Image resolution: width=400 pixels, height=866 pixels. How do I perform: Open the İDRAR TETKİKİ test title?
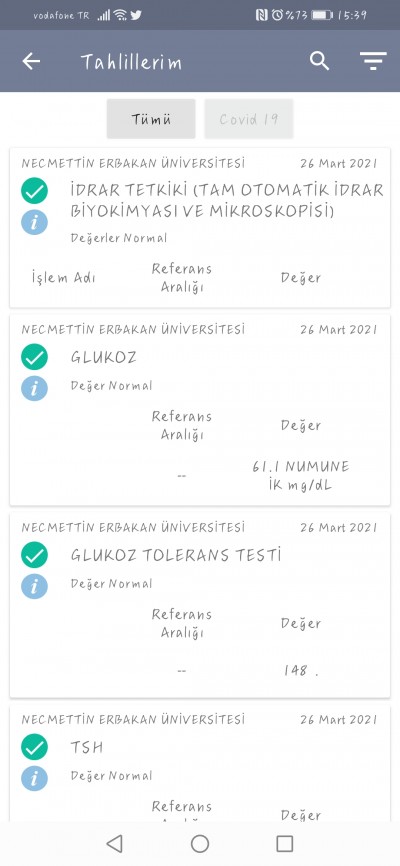(227, 200)
